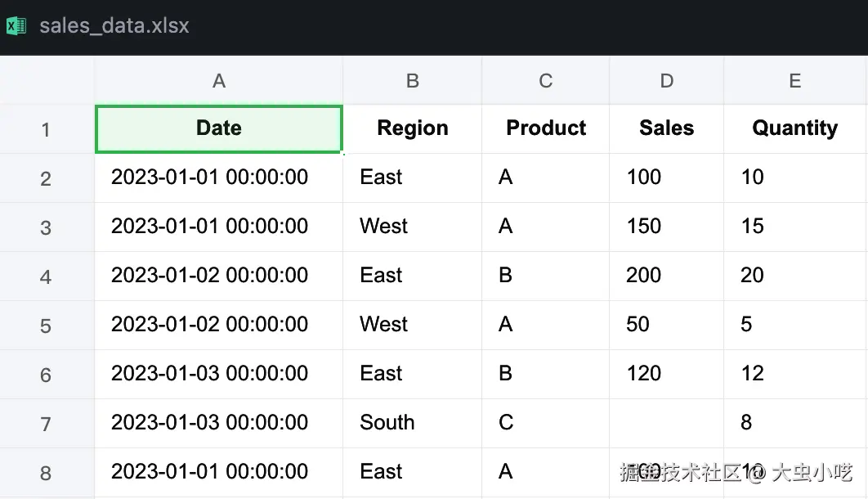Select column B header
Screen dimensions: 868x499
tap(412, 80)
